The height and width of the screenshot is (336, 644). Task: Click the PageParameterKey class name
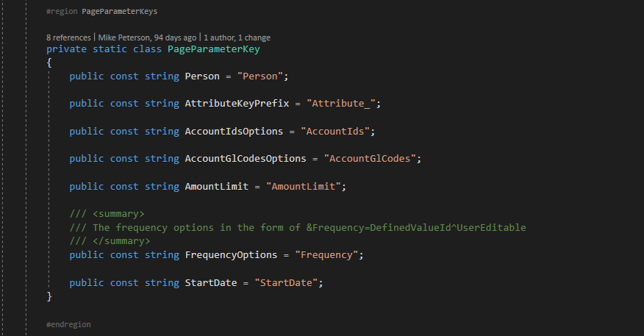[x=214, y=49]
